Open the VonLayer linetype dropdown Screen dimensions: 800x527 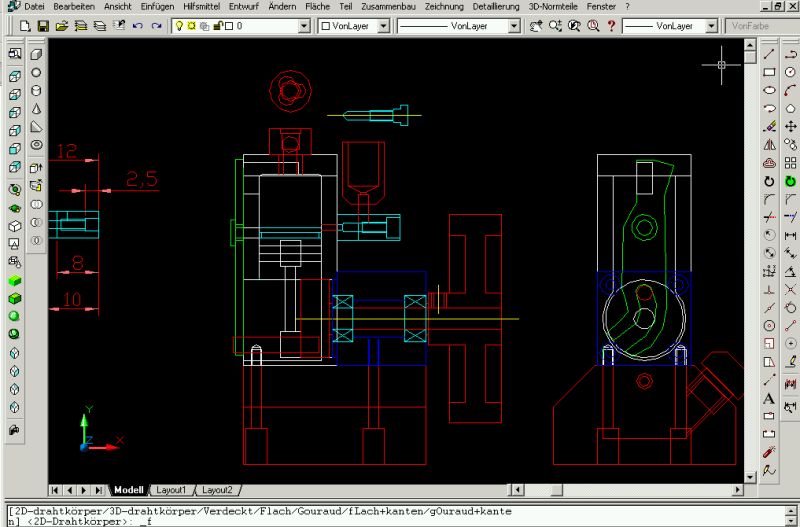click(514, 26)
